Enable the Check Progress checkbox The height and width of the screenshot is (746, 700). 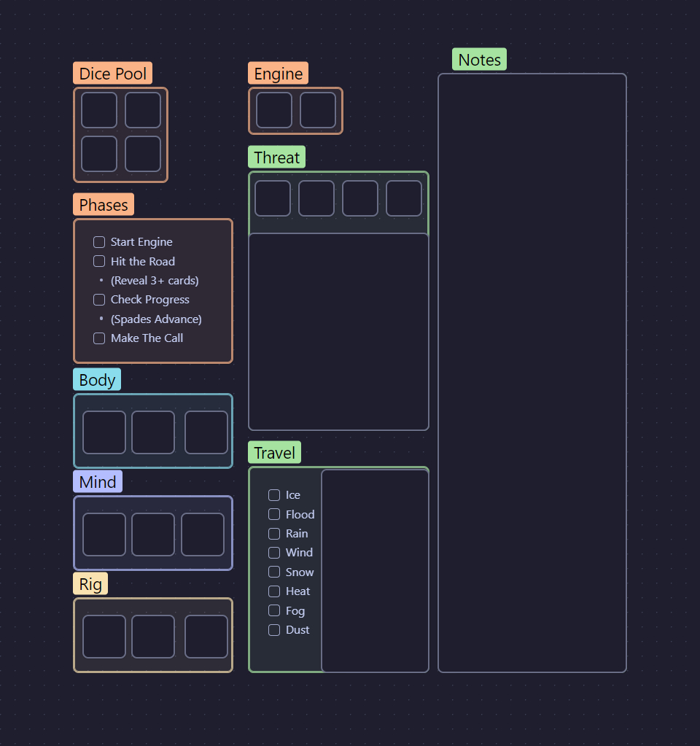[x=99, y=300]
